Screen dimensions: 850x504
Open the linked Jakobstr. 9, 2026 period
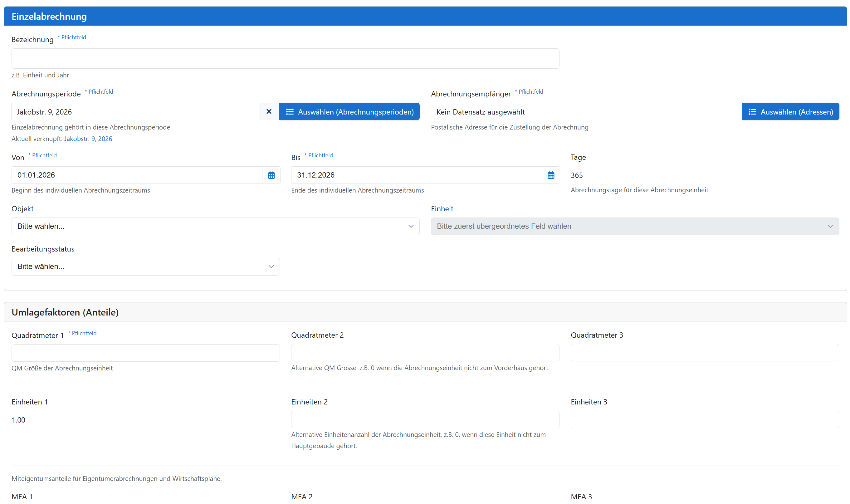[x=88, y=139]
